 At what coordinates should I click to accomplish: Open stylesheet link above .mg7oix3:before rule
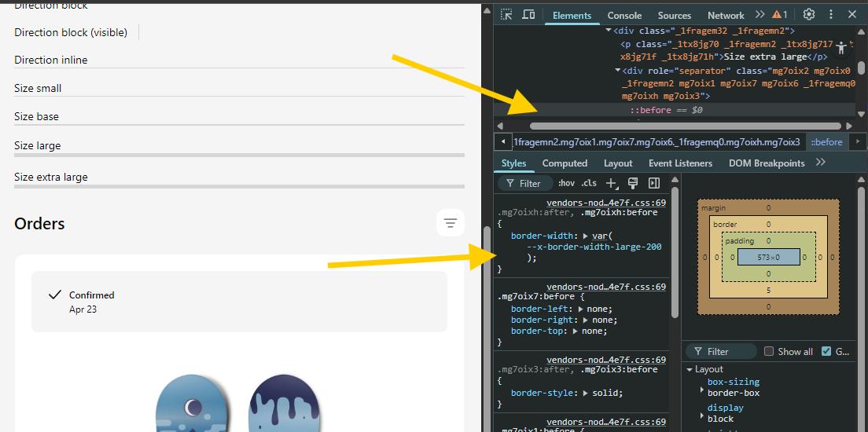point(605,360)
